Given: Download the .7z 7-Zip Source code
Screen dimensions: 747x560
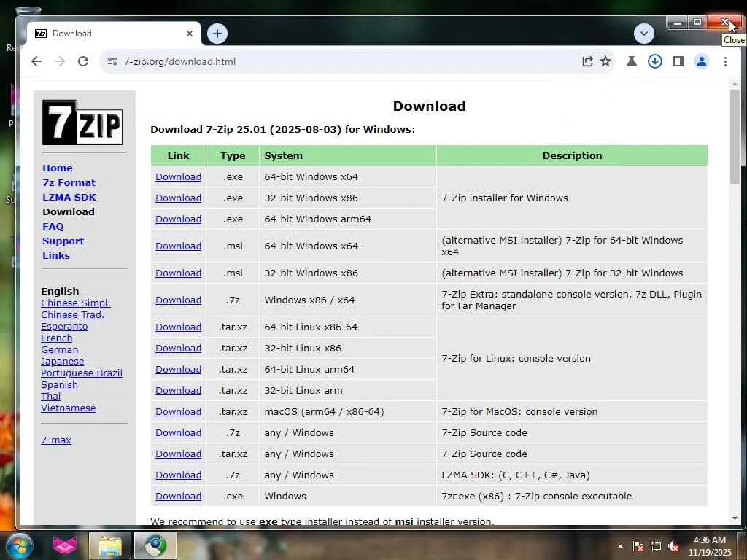Looking at the screenshot, I should [x=178, y=433].
